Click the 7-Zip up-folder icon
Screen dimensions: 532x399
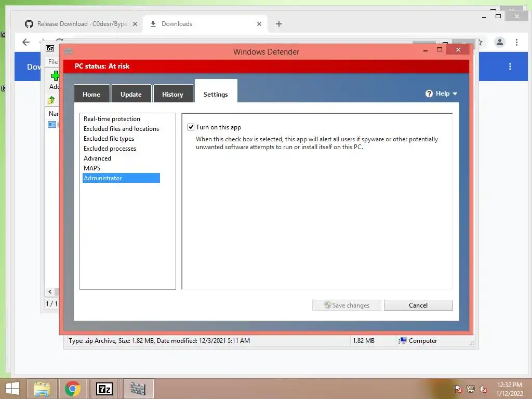coord(51,100)
